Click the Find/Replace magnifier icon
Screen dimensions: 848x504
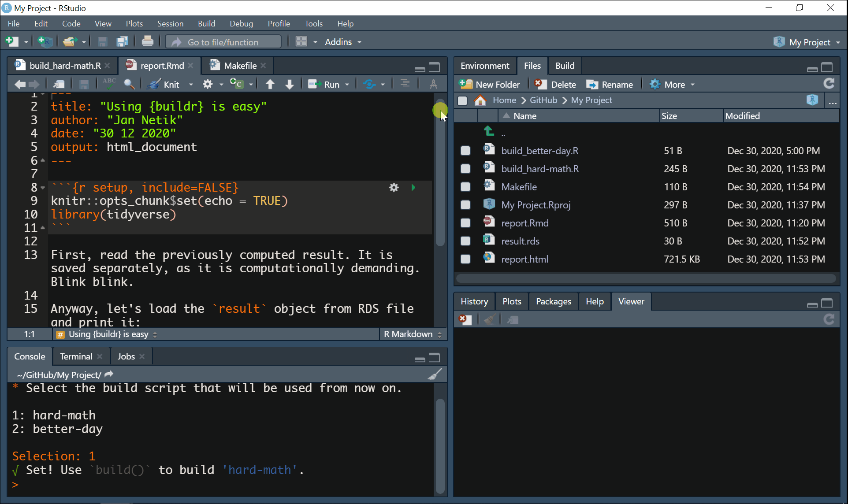pos(129,84)
